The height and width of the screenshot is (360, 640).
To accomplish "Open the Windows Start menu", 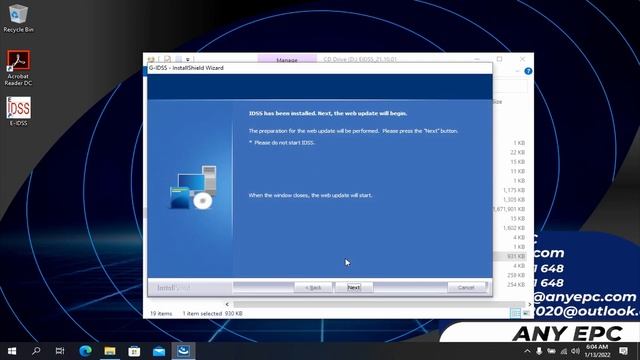I will pos(12,351).
